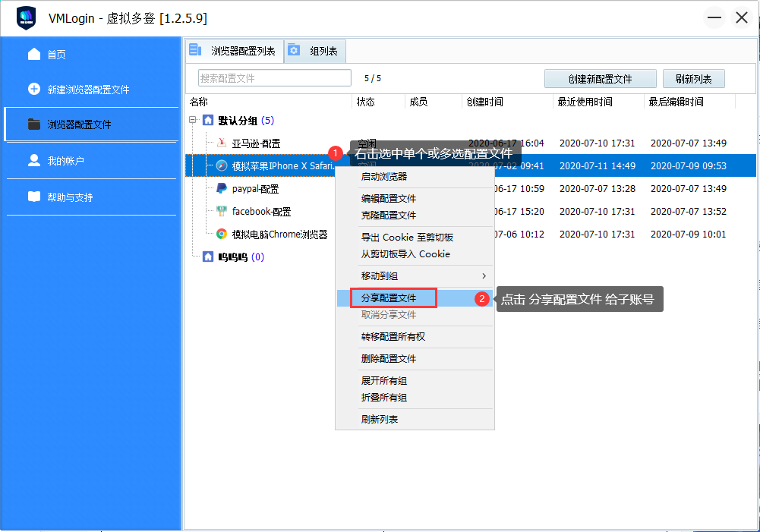760x532 pixels.
Task: Select 启动浏览器 in context menu
Action: coord(384,177)
